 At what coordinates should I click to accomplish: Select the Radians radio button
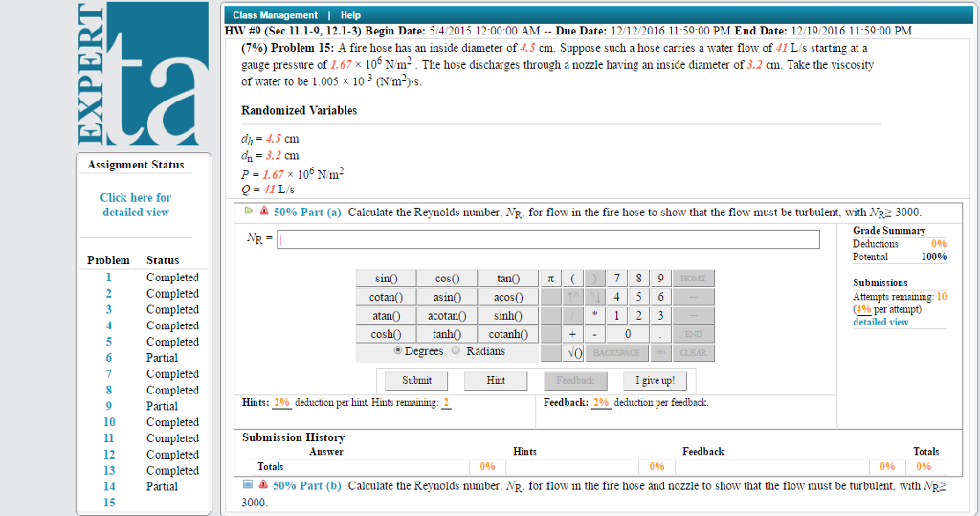[x=456, y=351]
